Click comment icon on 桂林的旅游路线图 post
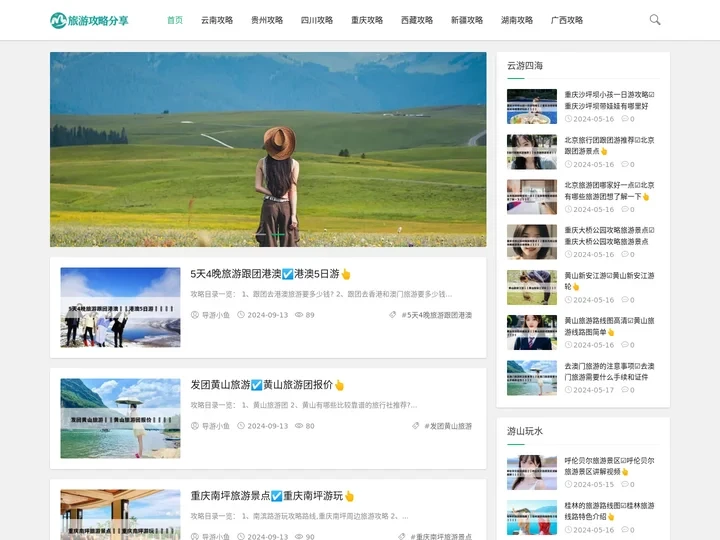This screenshot has width=720, height=540. (624, 530)
